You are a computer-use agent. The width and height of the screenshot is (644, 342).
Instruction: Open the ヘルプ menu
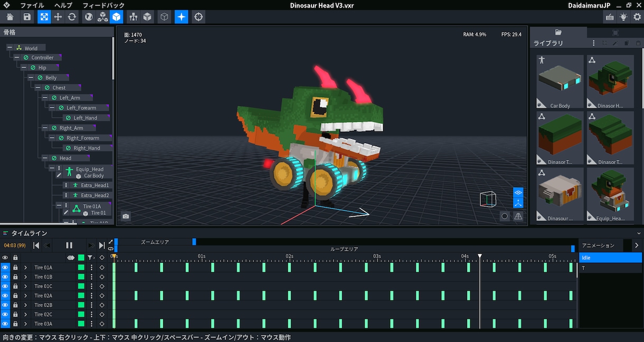63,5
